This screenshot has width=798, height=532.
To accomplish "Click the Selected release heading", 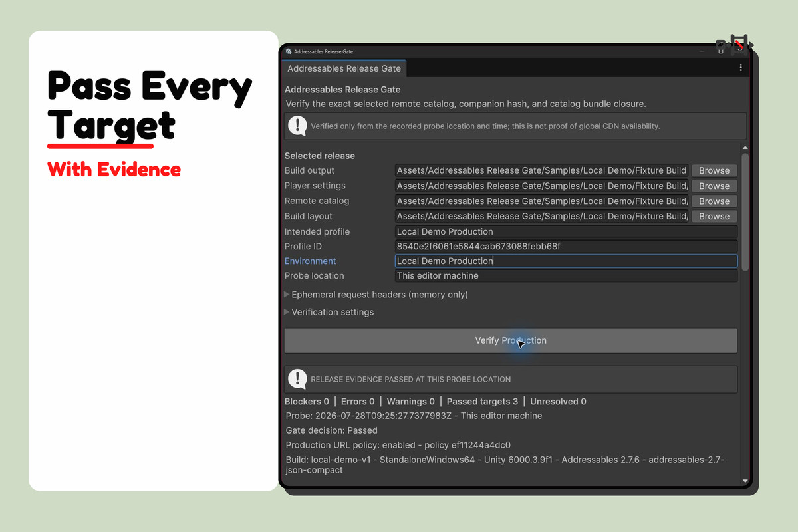I will [x=320, y=156].
